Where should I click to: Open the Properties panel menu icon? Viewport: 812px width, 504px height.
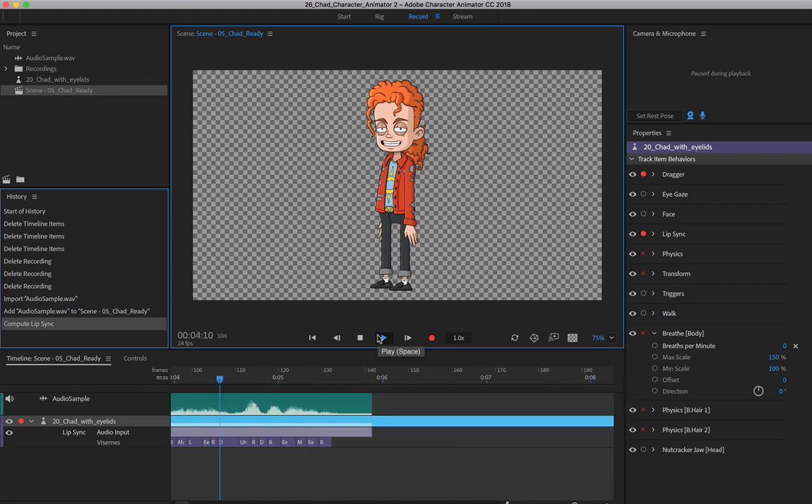coord(669,133)
